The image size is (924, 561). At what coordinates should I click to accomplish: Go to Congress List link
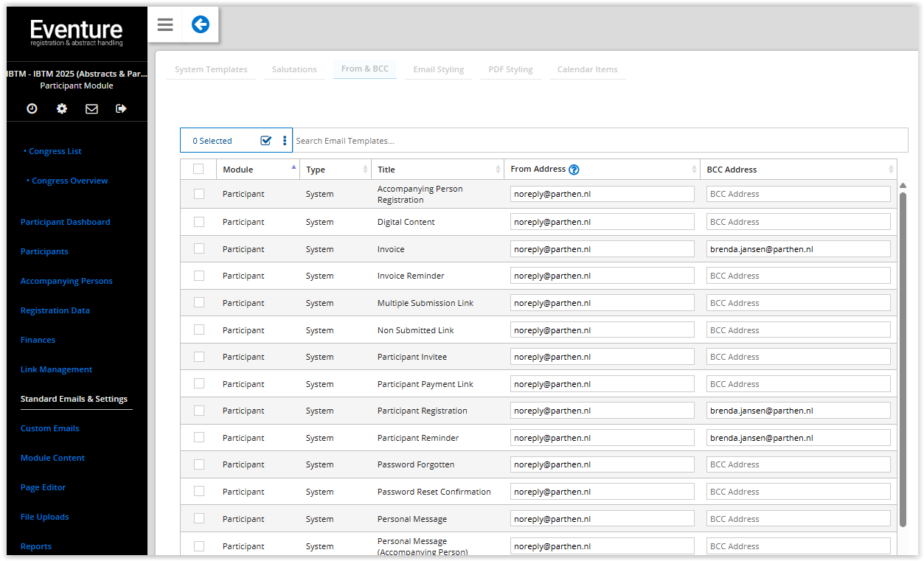tap(55, 151)
